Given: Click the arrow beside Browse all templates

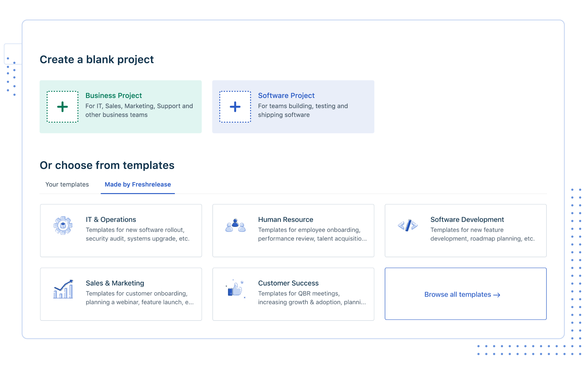Looking at the screenshot, I should click(x=497, y=295).
